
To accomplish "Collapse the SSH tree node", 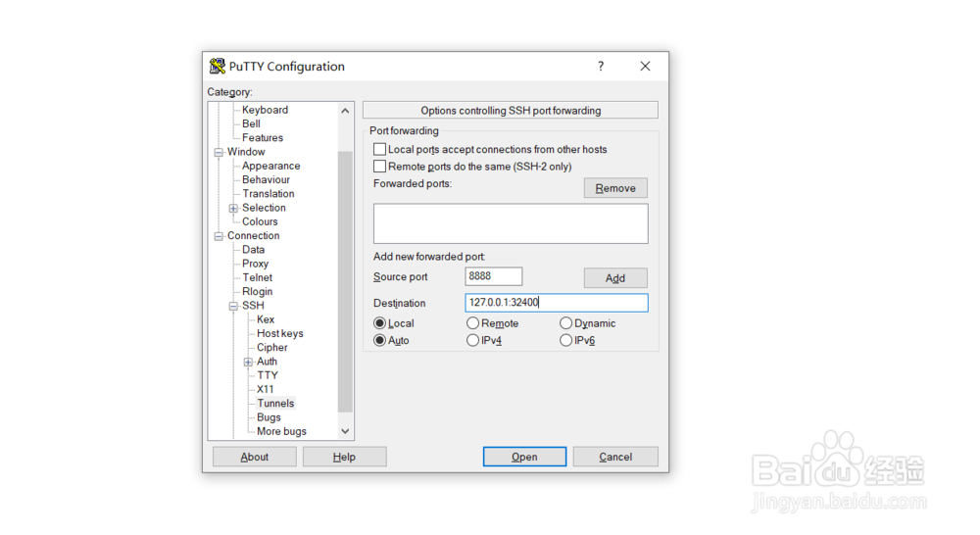I will pyautogui.click(x=233, y=306).
